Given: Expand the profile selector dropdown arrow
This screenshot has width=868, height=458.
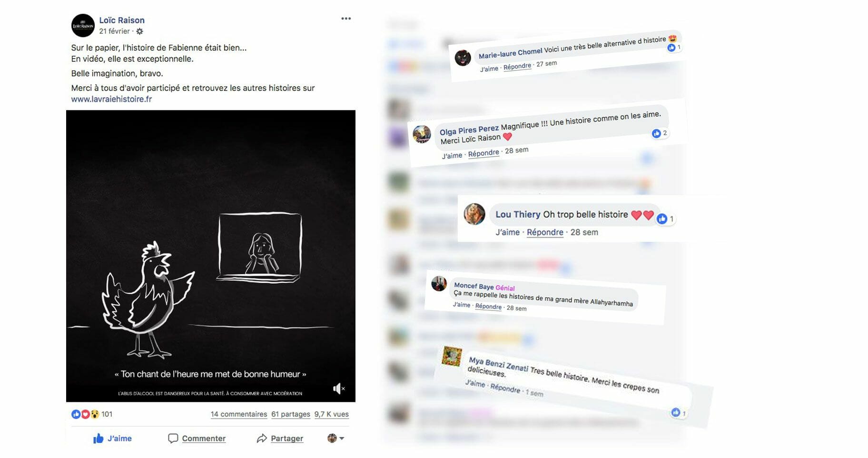Looking at the screenshot, I should pos(341,438).
